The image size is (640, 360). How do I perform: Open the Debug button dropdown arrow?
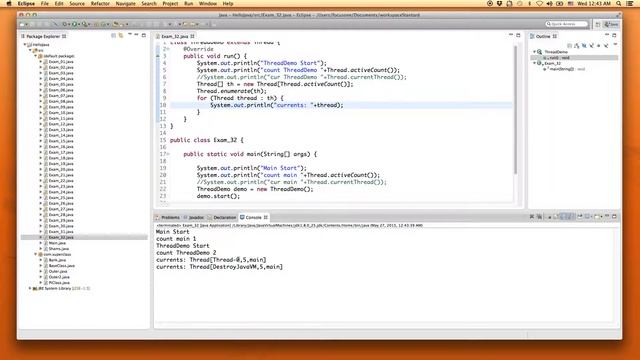pyautogui.click(x=69, y=24)
